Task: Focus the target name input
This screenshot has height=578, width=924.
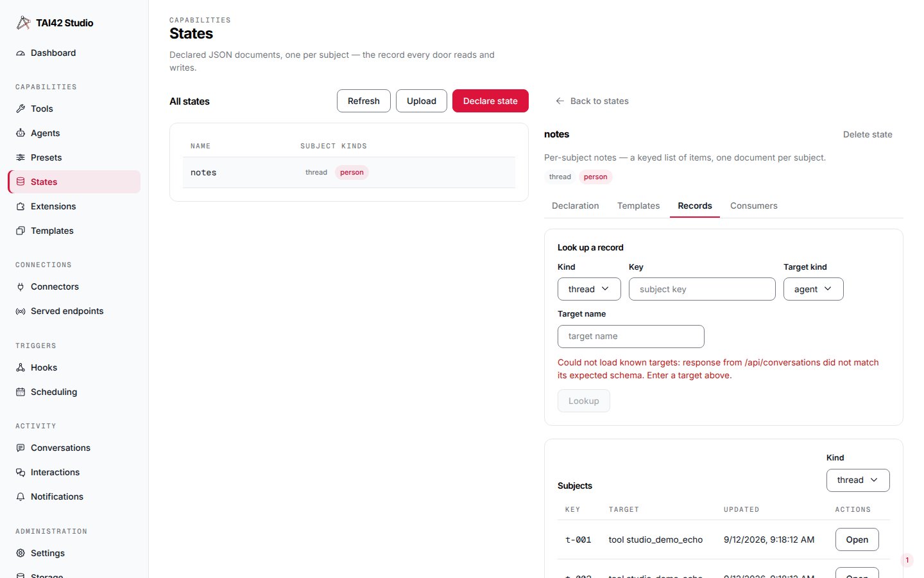Action: tap(631, 337)
